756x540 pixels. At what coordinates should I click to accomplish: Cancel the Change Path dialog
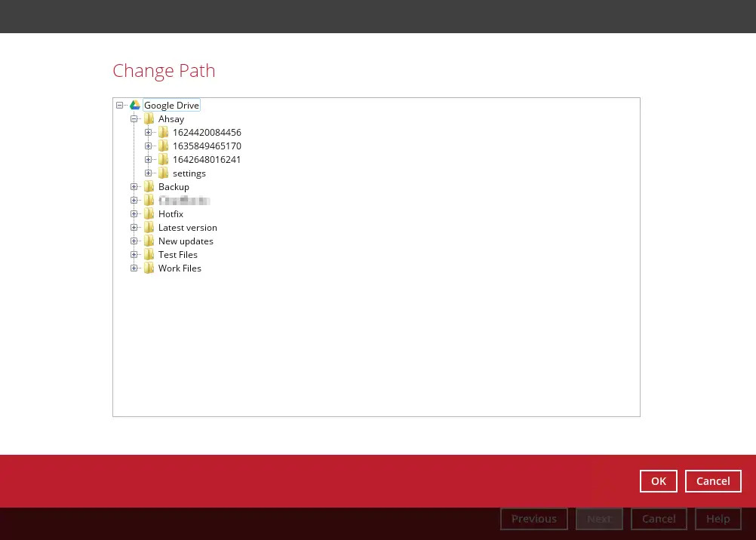pyautogui.click(x=712, y=481)
